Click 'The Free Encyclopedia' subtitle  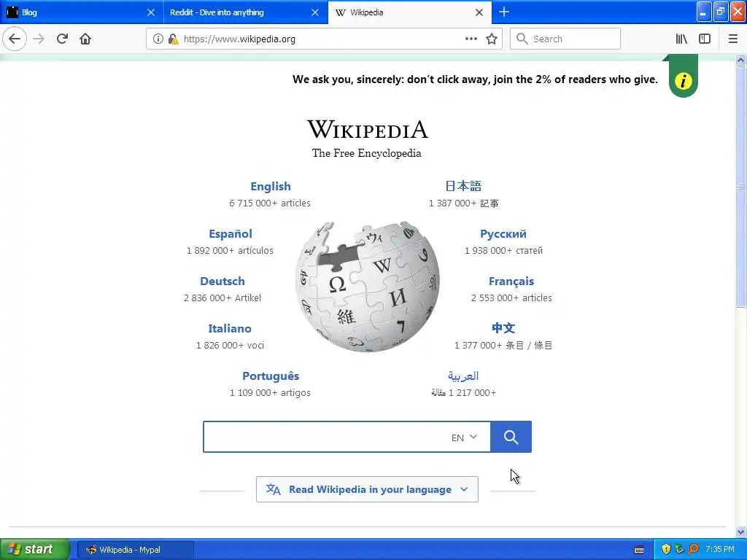[x=366, y=153]
